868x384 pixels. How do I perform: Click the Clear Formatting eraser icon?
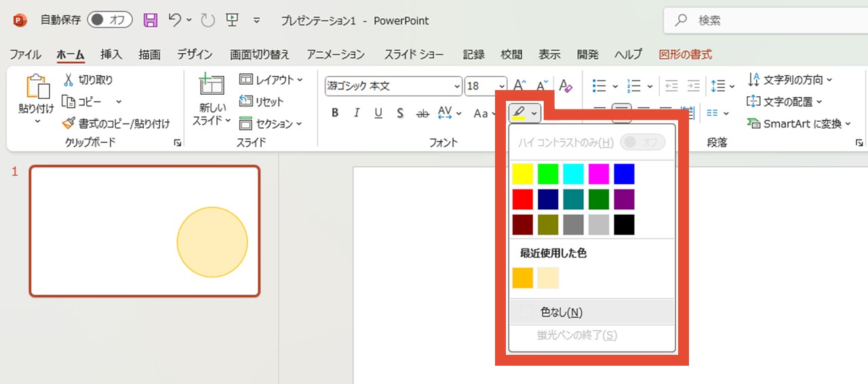[566, 86]
